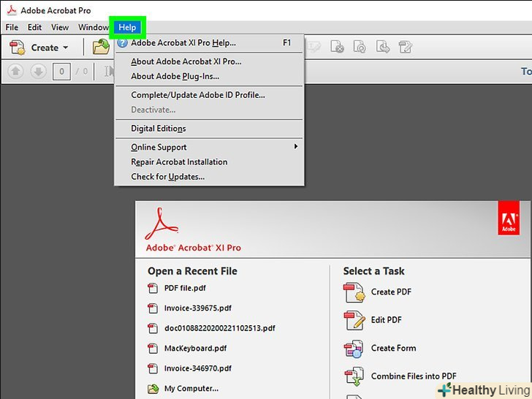Click the PDF icon beside Invoice-339675.pdf
This screenshot has width=532, height=399.
click(x=153, y=308)
